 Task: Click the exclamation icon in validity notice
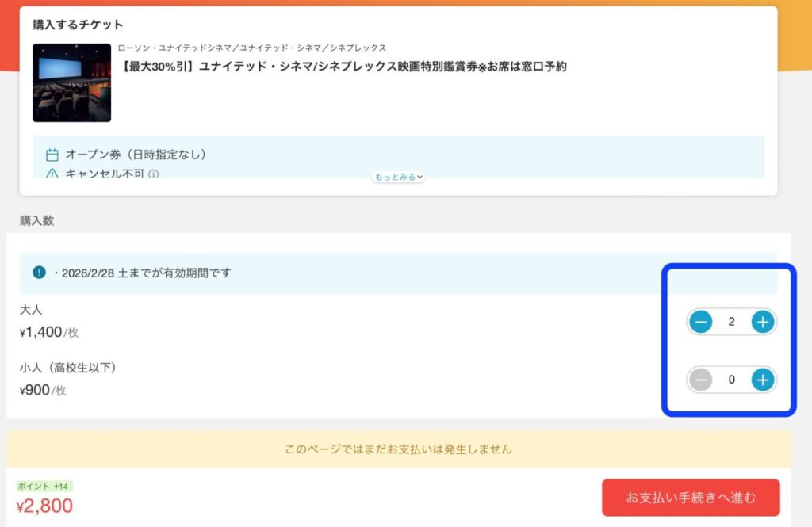click(39, 273)
